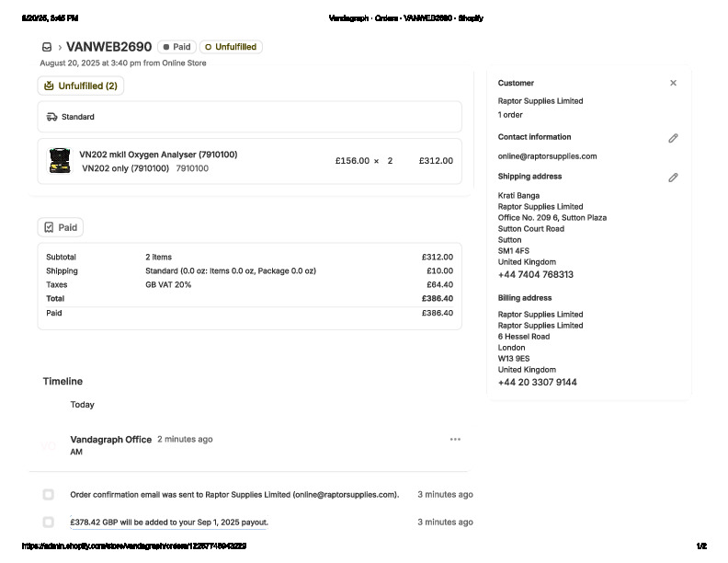The image size is (728, 563).
Task: Open the three-dot menu on Vandagraph Office comment
Action: [455, 440]
